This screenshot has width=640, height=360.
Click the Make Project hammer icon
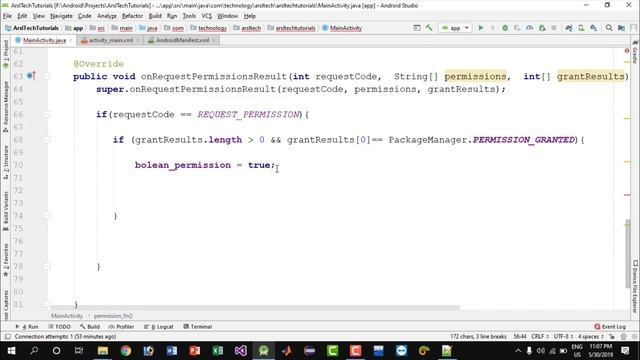pos(429,28)
